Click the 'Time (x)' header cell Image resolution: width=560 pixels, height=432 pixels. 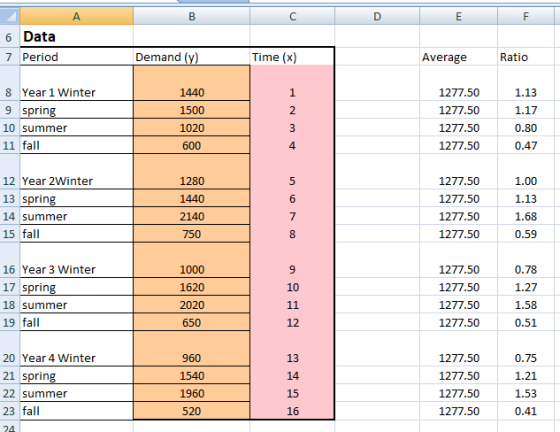click(x=292, y=56)
